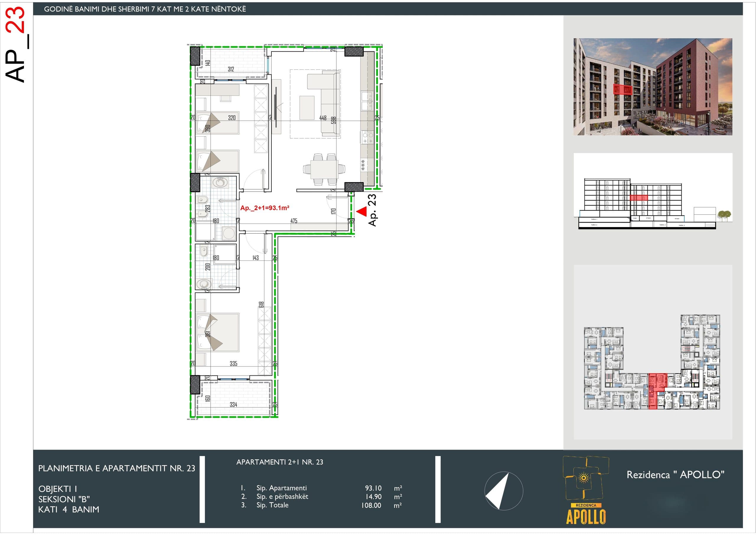Viewport: 756px width, 535px height.
Task: Click the 320 upper bedroom dimension
Action: (232, 118)
